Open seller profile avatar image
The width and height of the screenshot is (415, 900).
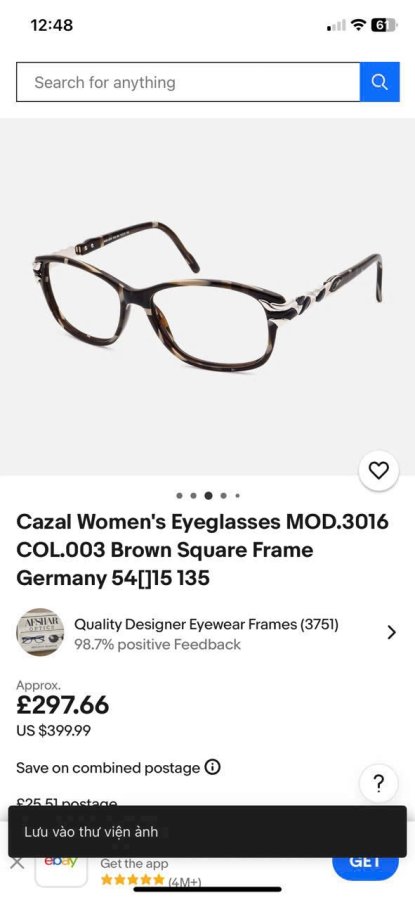tap(40, 633)
